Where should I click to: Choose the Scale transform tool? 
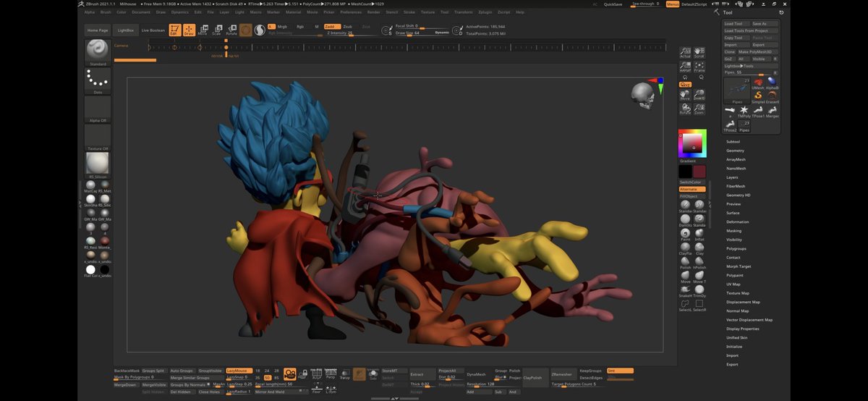point(216,30)
